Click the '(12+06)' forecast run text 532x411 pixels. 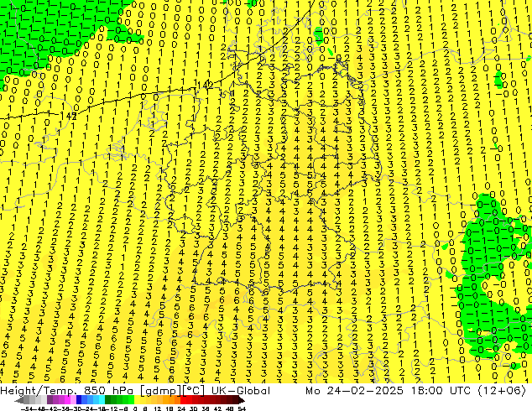click(502, 391)
